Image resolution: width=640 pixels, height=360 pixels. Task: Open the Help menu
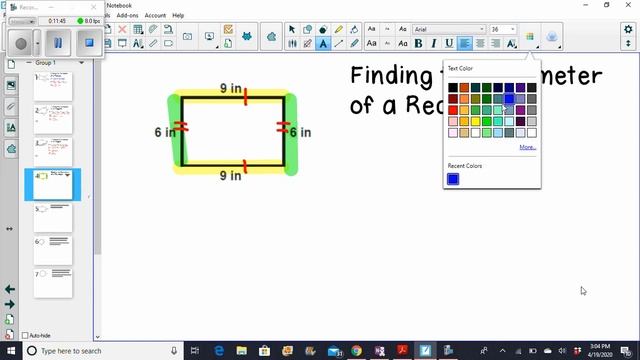(178, 16)
